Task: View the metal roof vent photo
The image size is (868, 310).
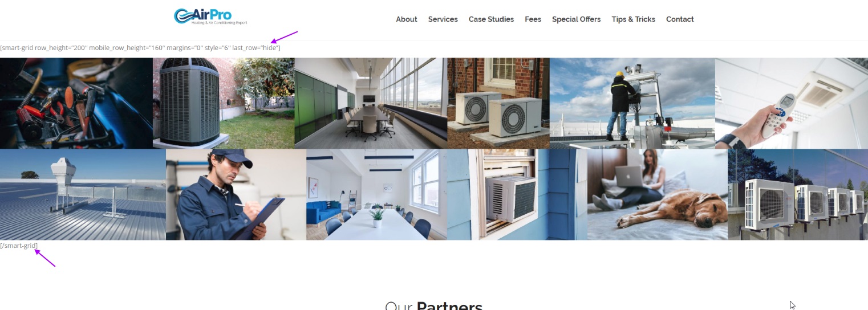Action: click(x=83, y=194)
